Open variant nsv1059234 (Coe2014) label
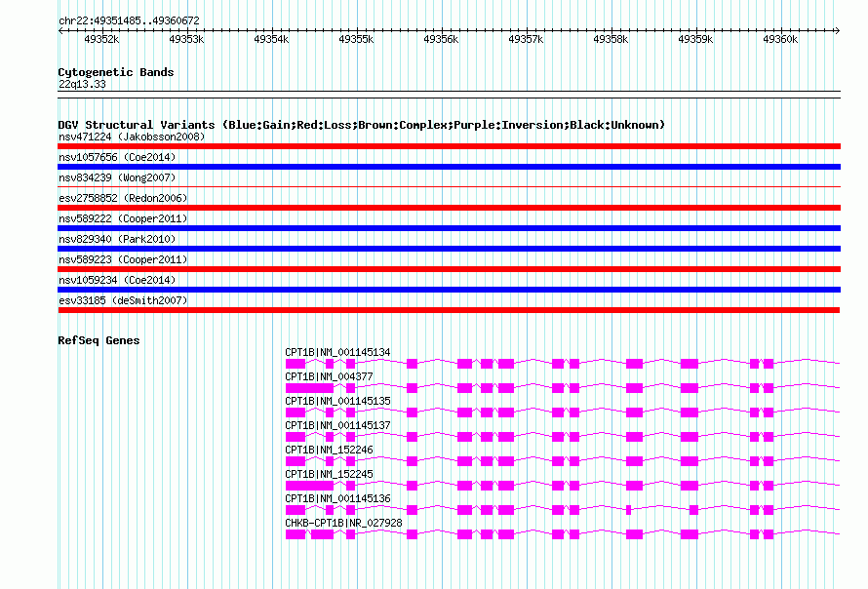Image resolution: width=868 pixels, height=589 pixels. 117,280
